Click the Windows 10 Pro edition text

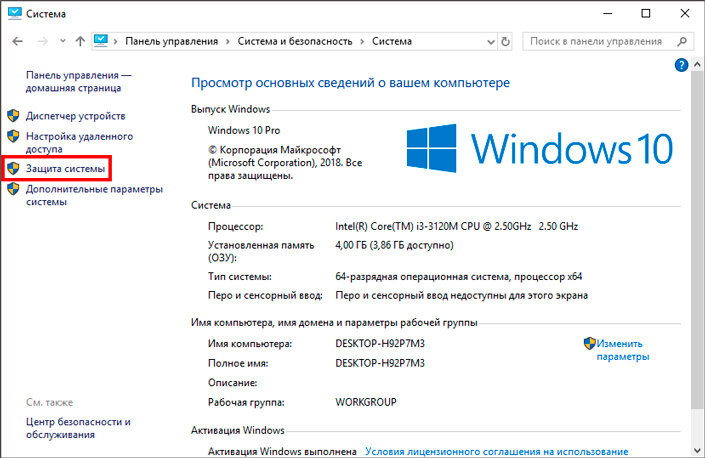[244, 130]
